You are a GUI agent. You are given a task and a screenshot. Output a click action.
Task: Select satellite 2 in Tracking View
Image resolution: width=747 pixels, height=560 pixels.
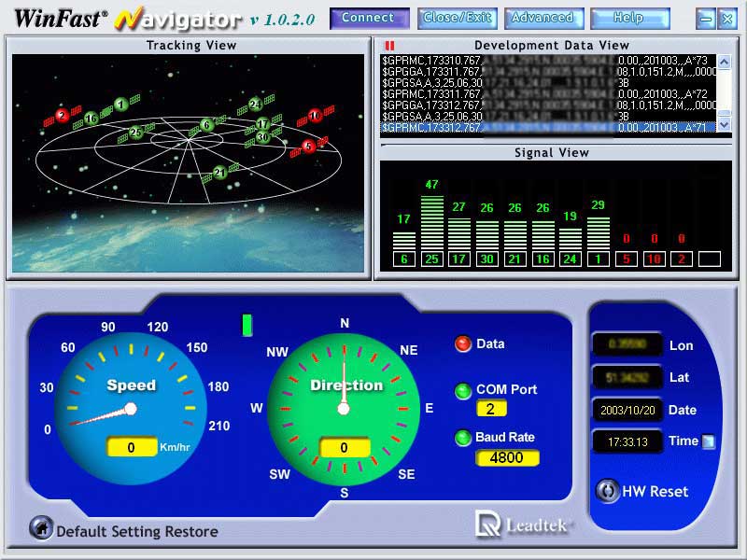[62, 115]
